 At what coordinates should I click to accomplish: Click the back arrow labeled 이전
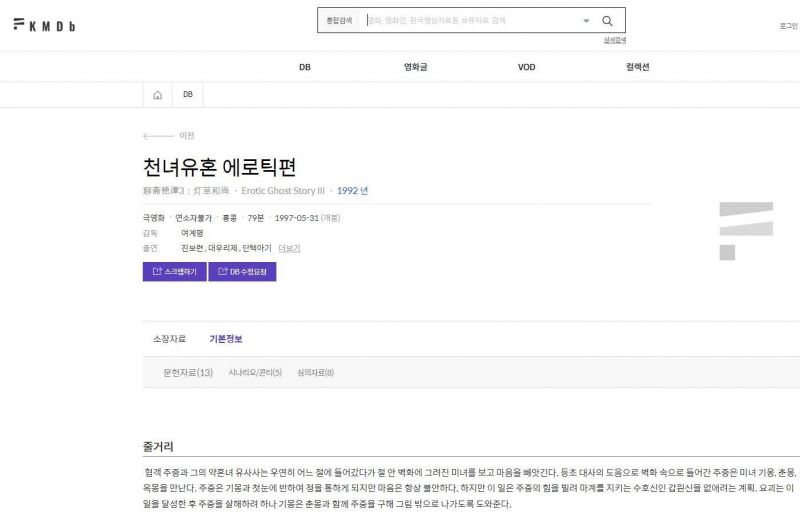[168, 135]
